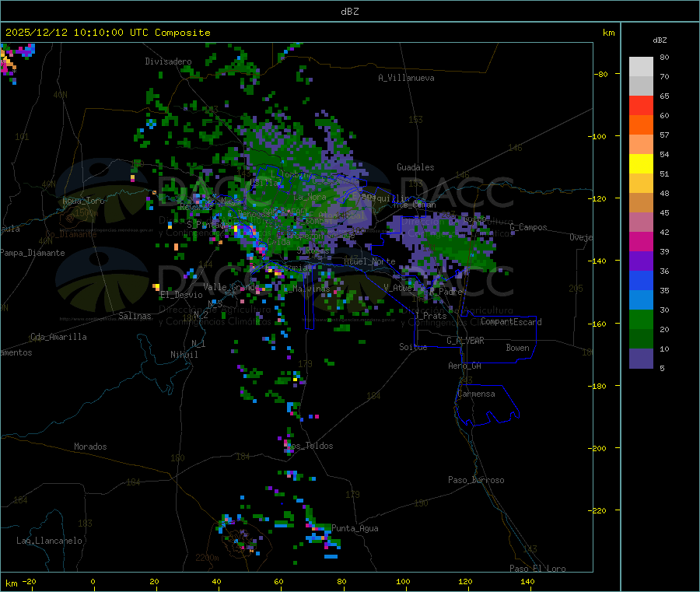Click the G_ALVEAR map label
700x592 pixels.
point(465,341)
